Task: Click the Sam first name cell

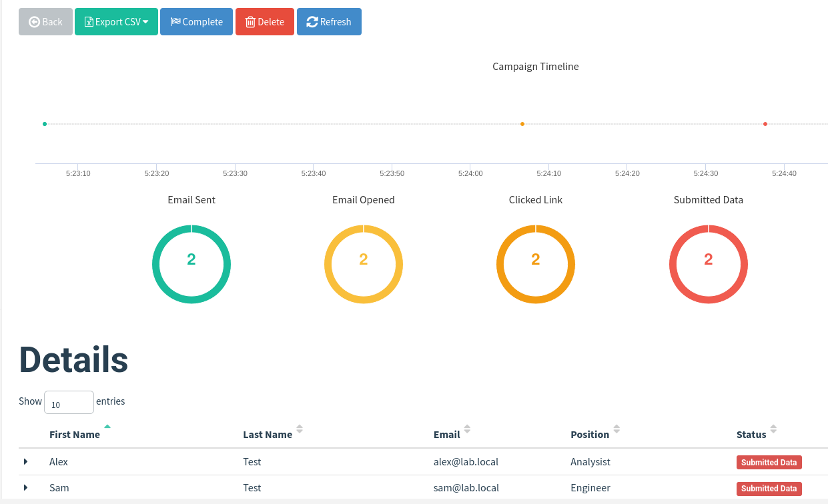Action: pos(59,487)
